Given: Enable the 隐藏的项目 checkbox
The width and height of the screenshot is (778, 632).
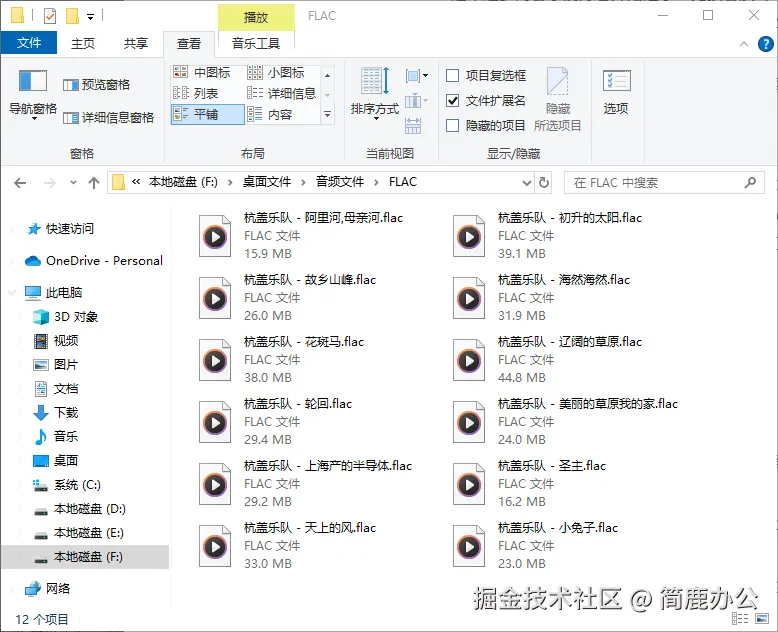Looking at the screenshot, I should (x=452, y=126).
